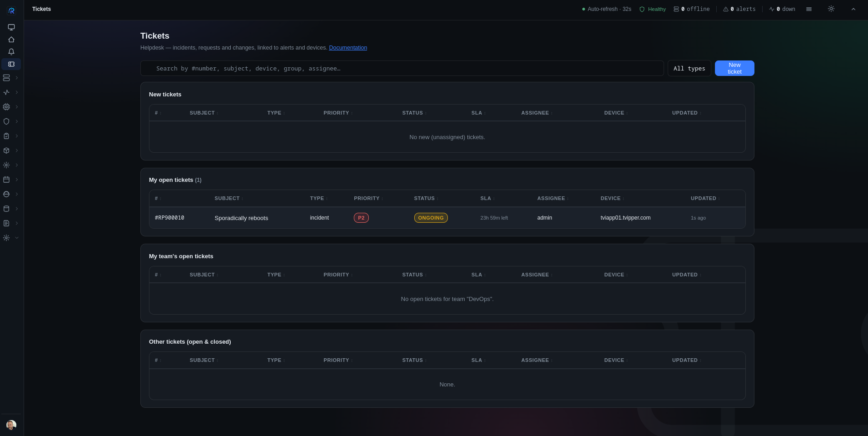Open the All types filter dropdown
The height and width of the screenshot is (436, 868).
[x=689, y=68]
